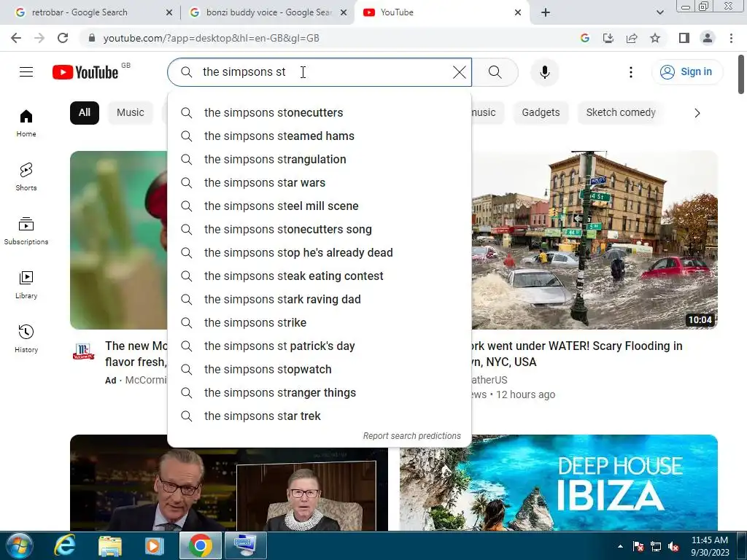Close the retrobar Google Search tab
The height and width of the screenshot is (560, 747).
tap(169, 12)
